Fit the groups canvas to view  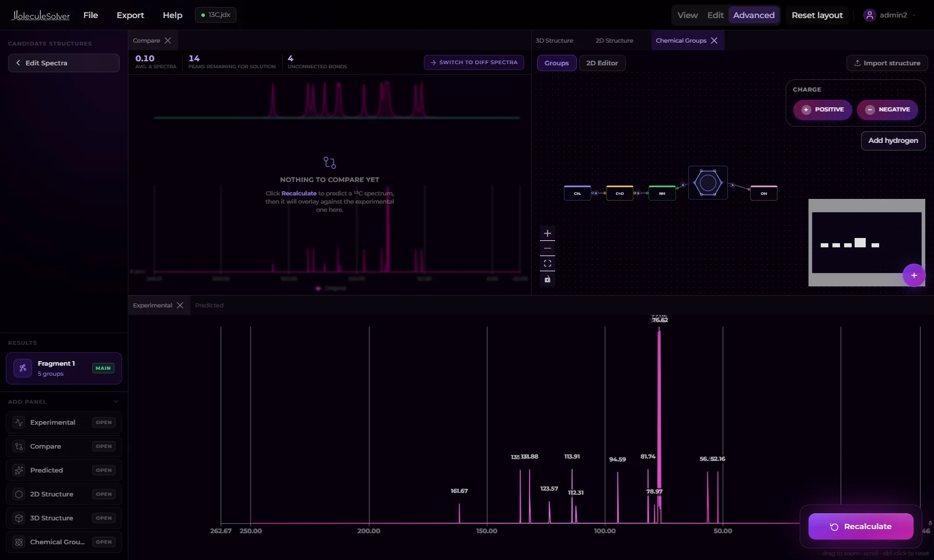click(x=547, y=264)
